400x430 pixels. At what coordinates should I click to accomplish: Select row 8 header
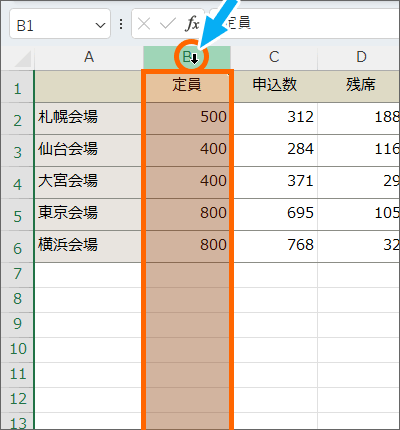click(x=17, y=300)
